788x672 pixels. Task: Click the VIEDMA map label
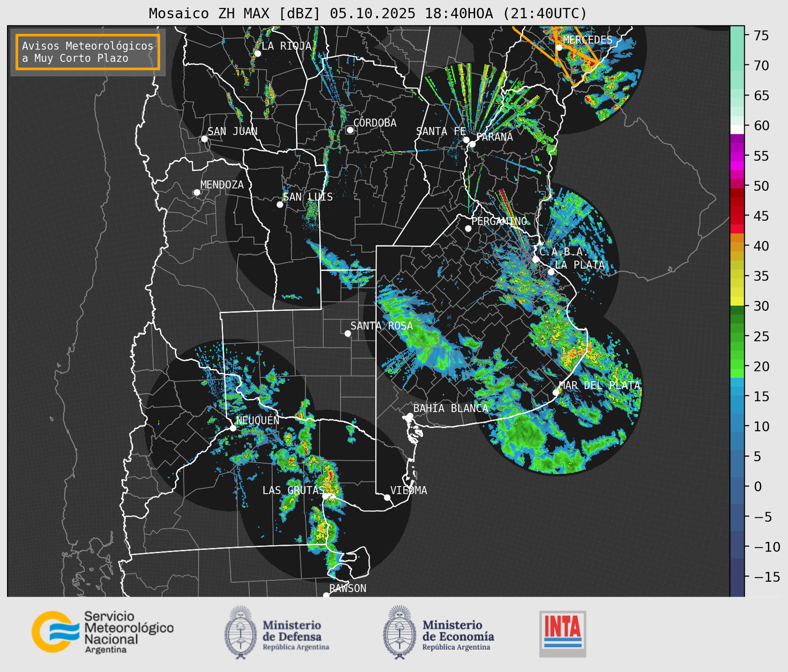409,490
